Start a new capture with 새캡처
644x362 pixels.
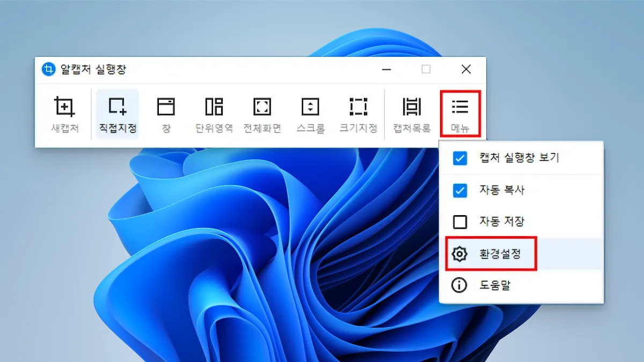click(64, 114)
